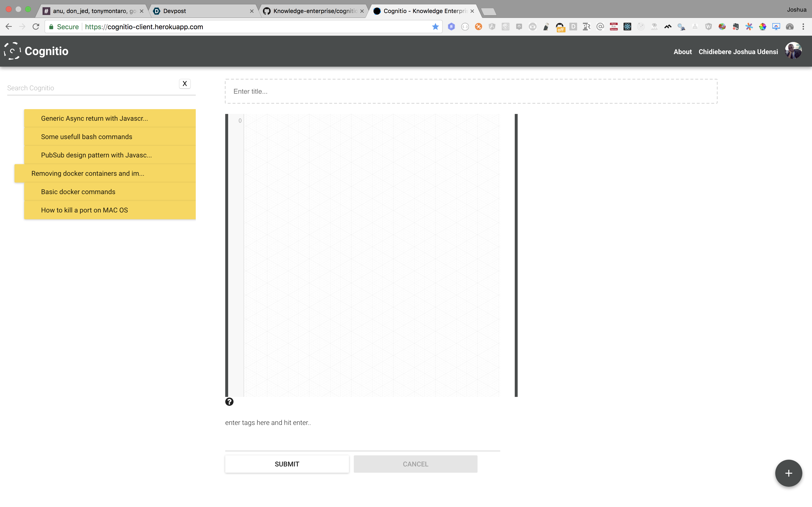Open Chrome three-dot menu

[803, 27]
